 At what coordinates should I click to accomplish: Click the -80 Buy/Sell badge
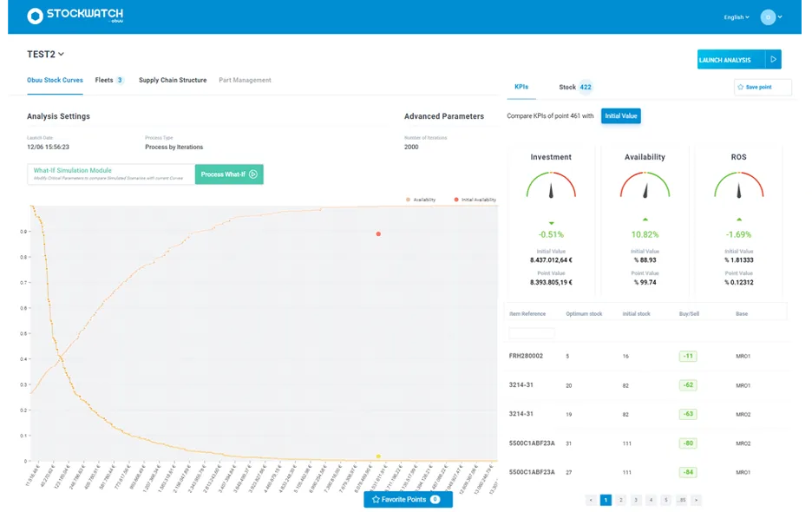point(688,443)
